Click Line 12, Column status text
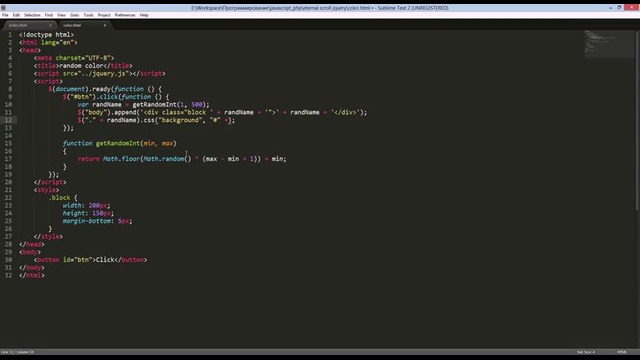Screen dimensions: 640x360 pyautogui.click(x=18, y=352)
